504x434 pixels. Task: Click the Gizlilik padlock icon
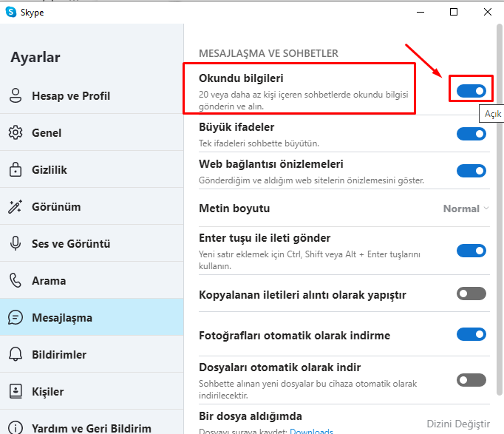coord(16,169)
